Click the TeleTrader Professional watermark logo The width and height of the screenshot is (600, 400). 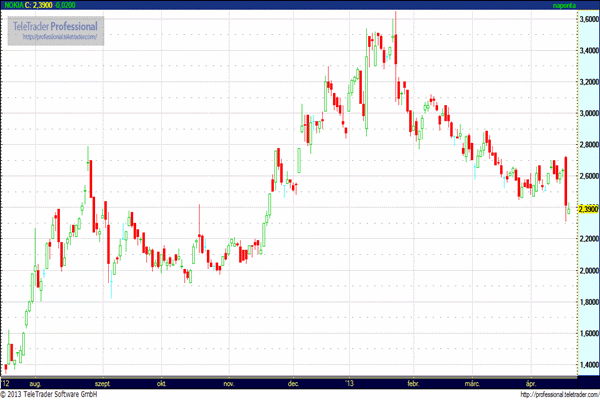(56, 29)
